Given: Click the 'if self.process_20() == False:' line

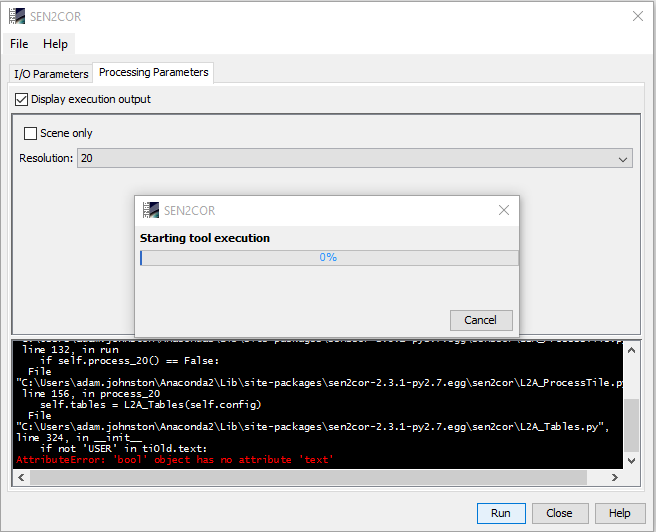Looking at the screenshot, I should (x=129, y=361).
